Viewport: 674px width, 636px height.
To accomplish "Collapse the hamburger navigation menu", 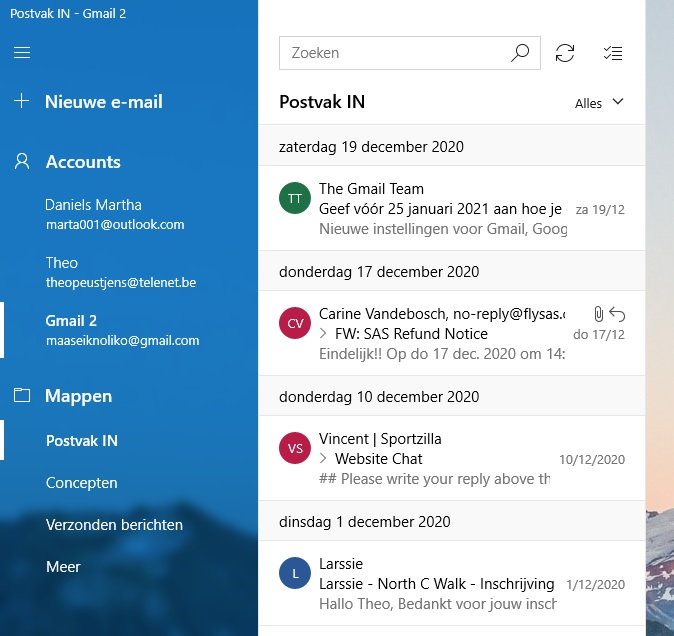I will coord(22,53).
